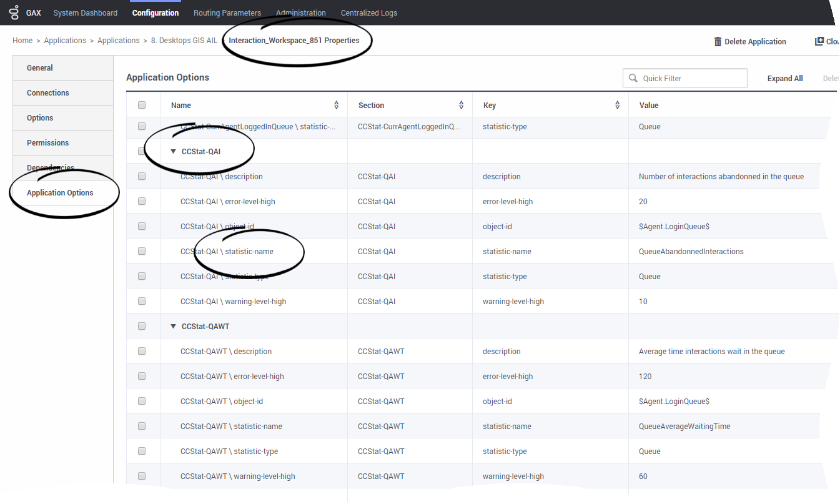Switch to the System Dashboard tab

[x=85, y=12]
